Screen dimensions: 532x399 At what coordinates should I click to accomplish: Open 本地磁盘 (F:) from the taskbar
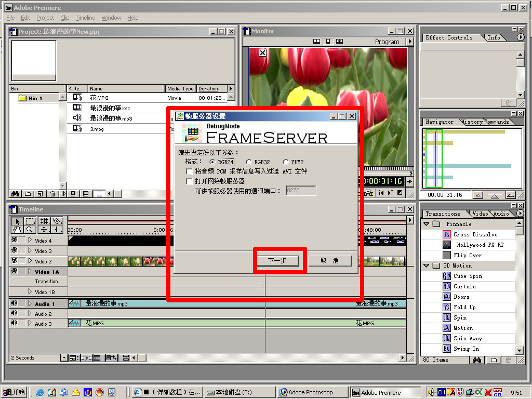point(240,392)
